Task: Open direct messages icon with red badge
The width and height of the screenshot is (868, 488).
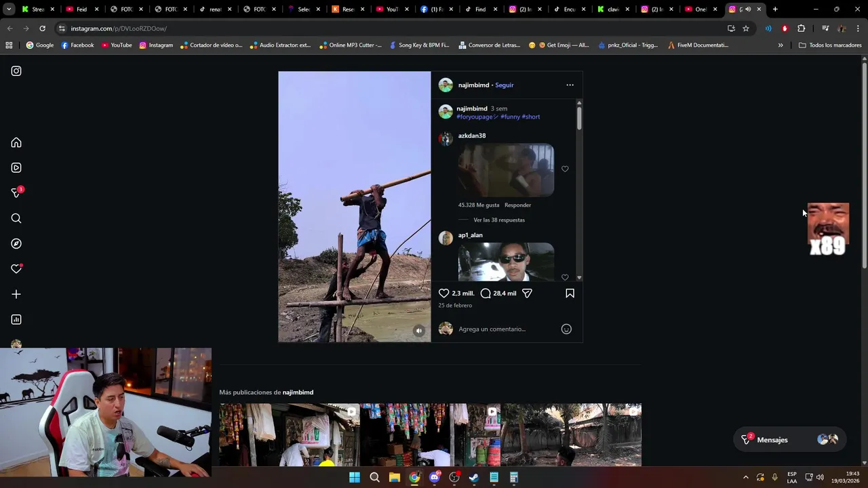Action: click(17, 192)
